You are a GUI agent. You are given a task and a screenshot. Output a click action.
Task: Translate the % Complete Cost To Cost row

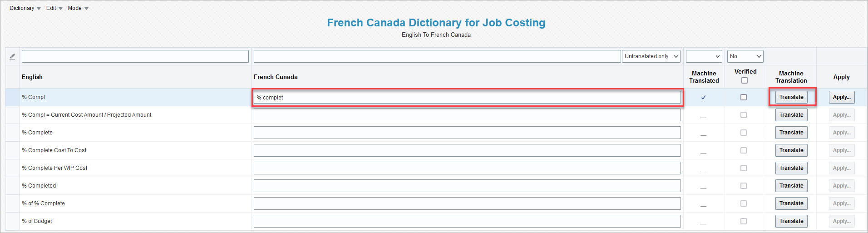click(791, 150)
